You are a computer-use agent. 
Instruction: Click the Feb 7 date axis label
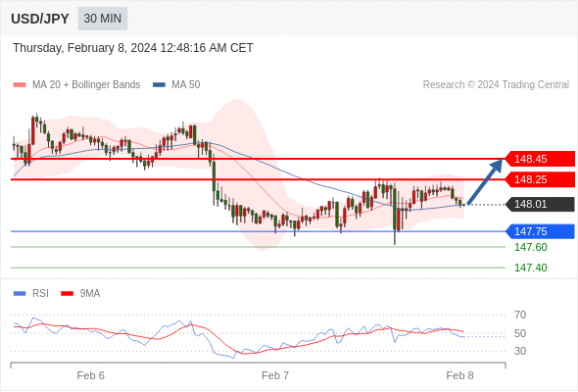click(x=275, y=375)
